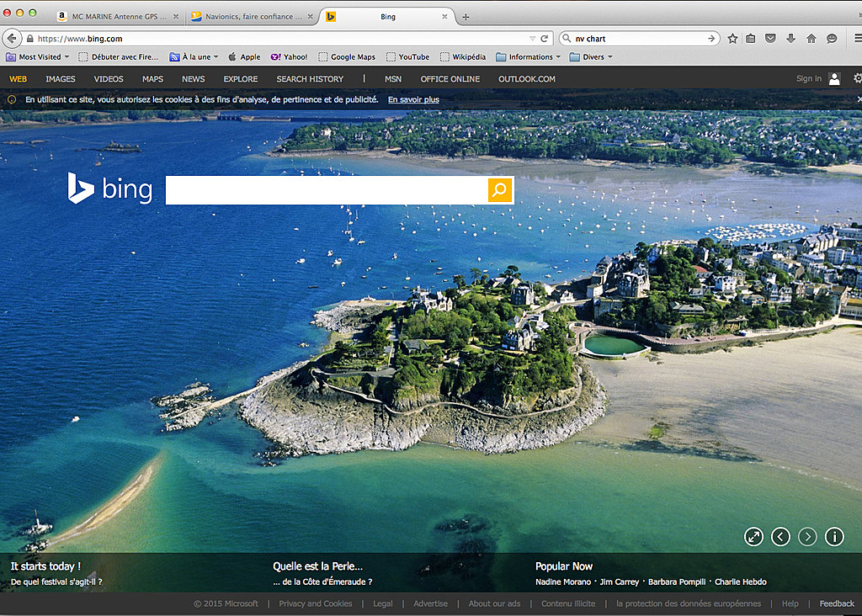Open the YouTube bookmark
This screenshot has height=616, width=862.
coord(408,56)
